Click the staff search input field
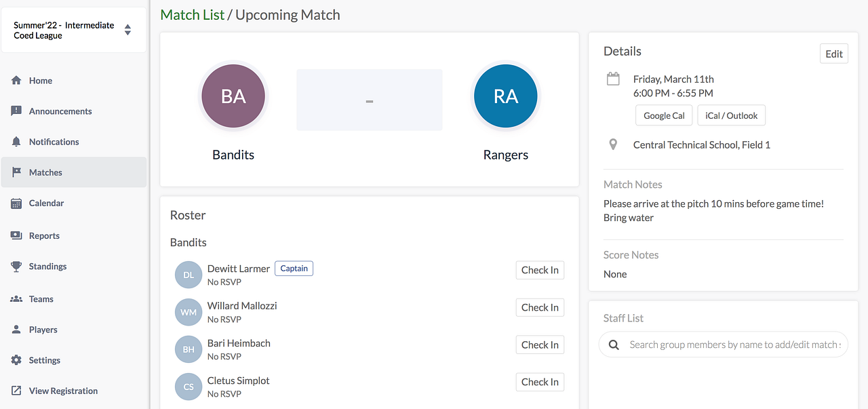868x409 pixels. click(734, 345)
